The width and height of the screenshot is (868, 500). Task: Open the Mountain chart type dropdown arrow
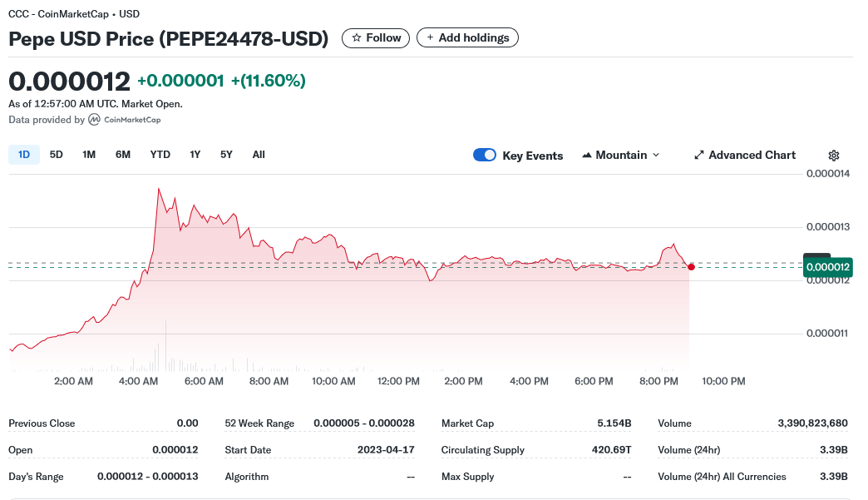click(x=656, y=156)
